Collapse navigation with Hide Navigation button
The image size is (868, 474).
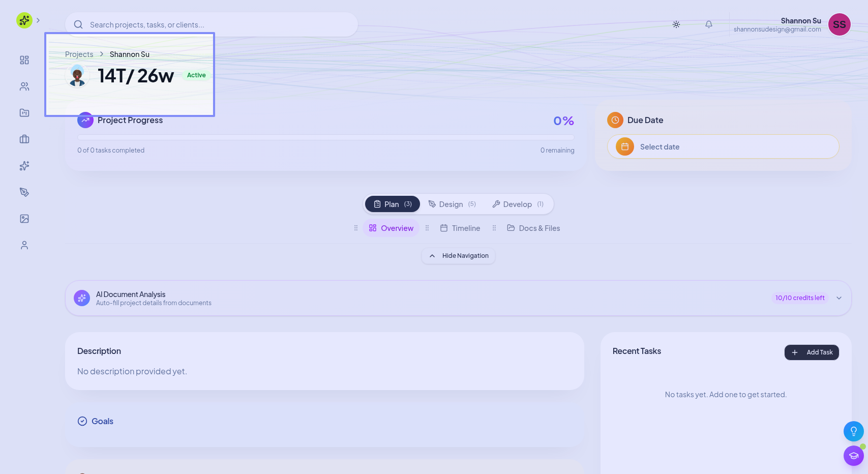pyautogui.click(x=458, y=256)
